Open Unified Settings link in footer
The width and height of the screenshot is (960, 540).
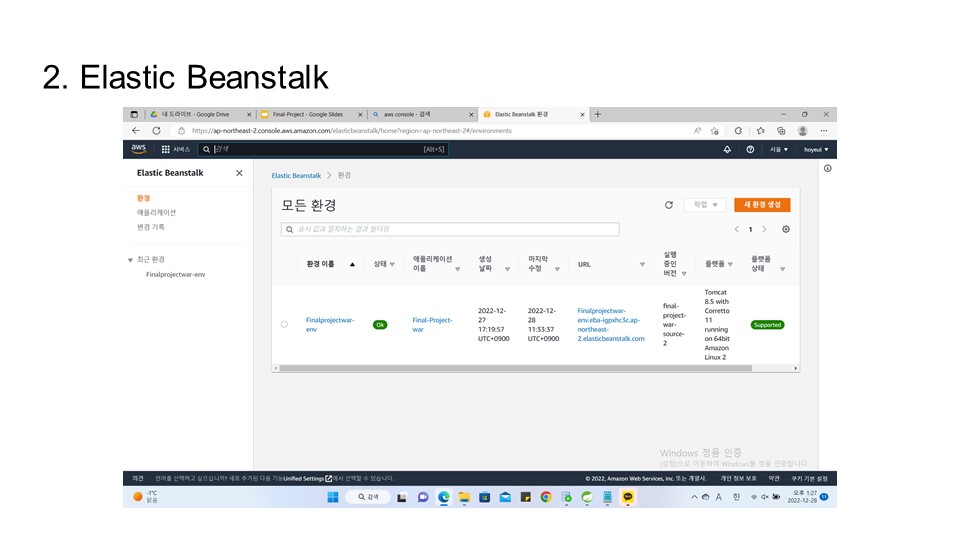(x=307, y=478)
